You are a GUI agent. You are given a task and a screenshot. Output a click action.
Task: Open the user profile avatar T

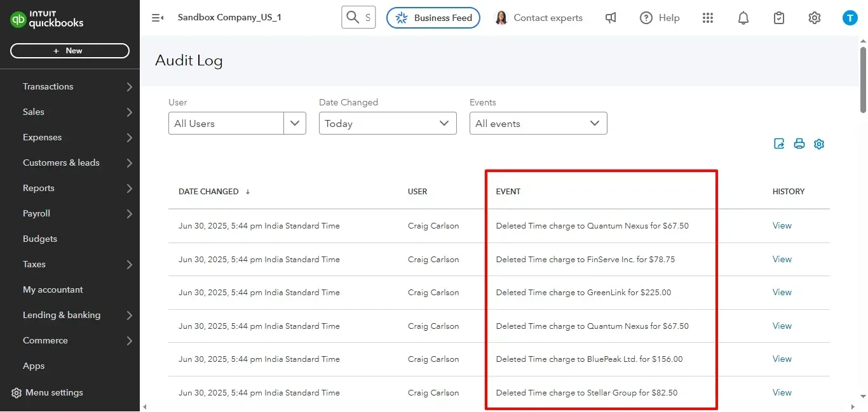tap(850, 18)
